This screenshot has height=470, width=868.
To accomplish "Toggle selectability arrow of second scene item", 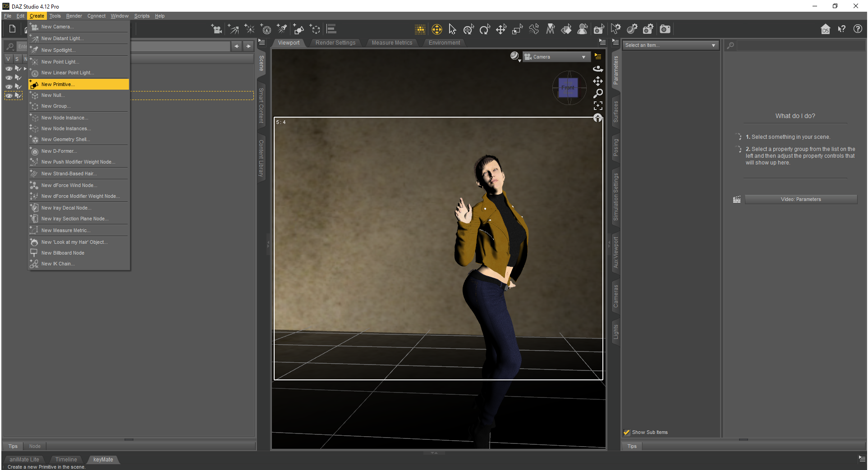I will pyautogui.click(x=18, y=78).
